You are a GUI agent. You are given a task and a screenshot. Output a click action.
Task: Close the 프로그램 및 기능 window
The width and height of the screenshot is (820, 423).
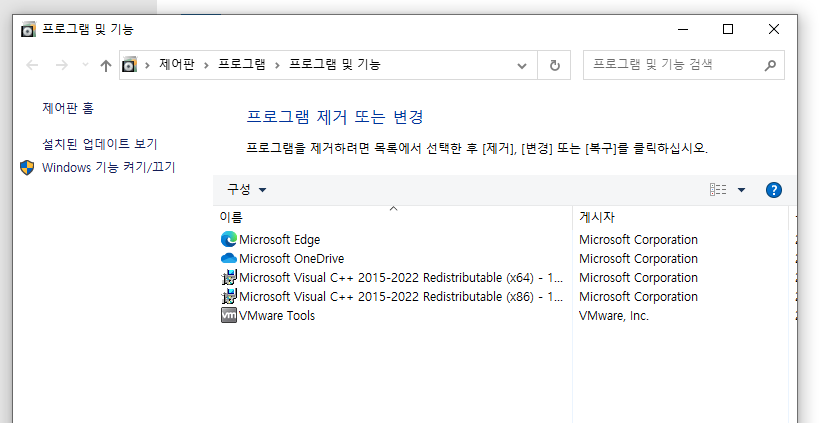(x=773, y=29)
